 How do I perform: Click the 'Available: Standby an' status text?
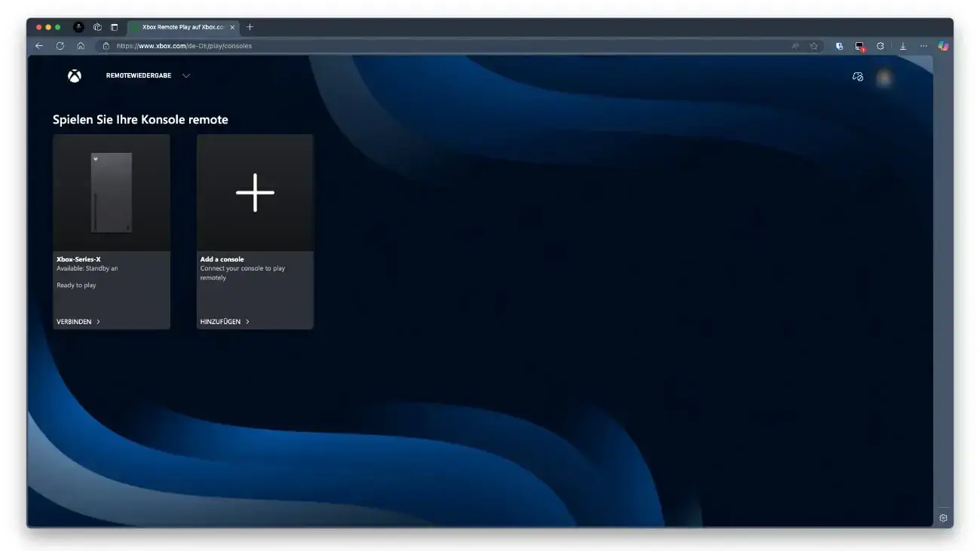tap(87, 268)
